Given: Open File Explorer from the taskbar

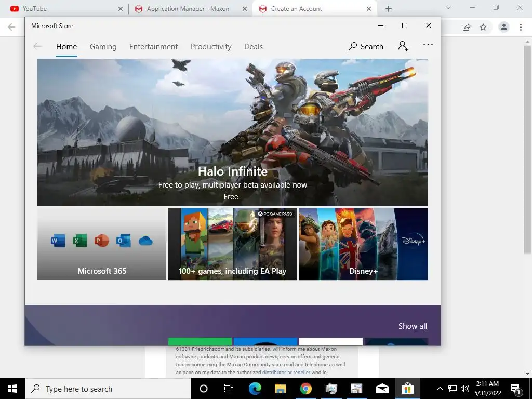Looking at the screenshot, I should coord(280,389).
